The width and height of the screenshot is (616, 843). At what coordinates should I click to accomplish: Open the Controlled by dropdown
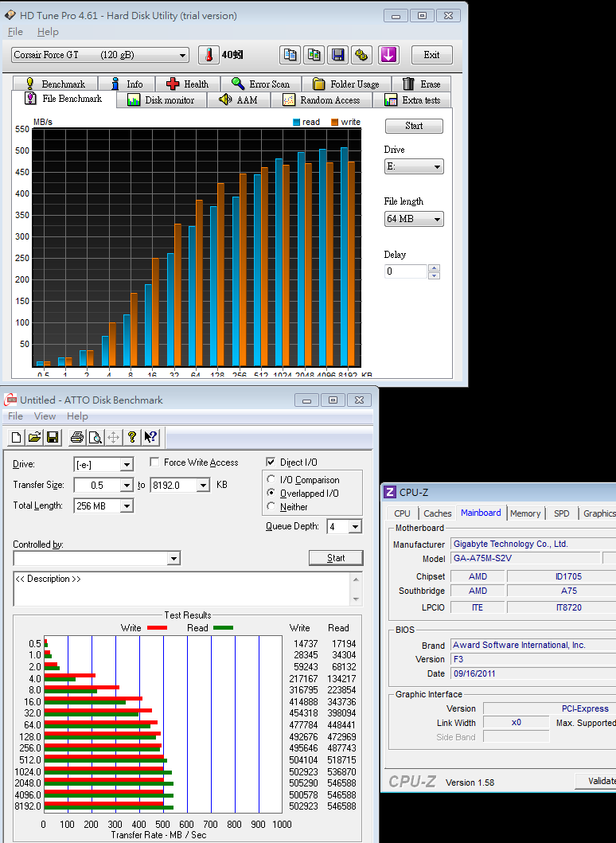tap(97, 559)
